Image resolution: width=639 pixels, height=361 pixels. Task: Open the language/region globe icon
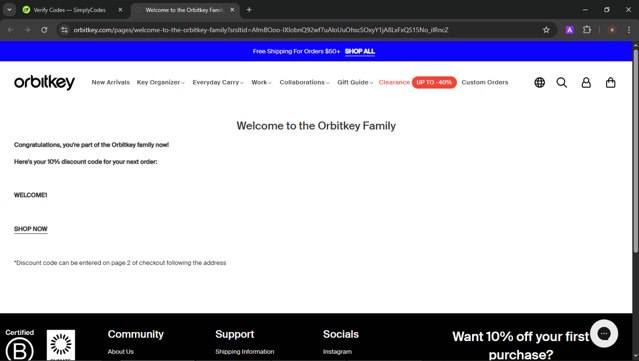(540, 82)
